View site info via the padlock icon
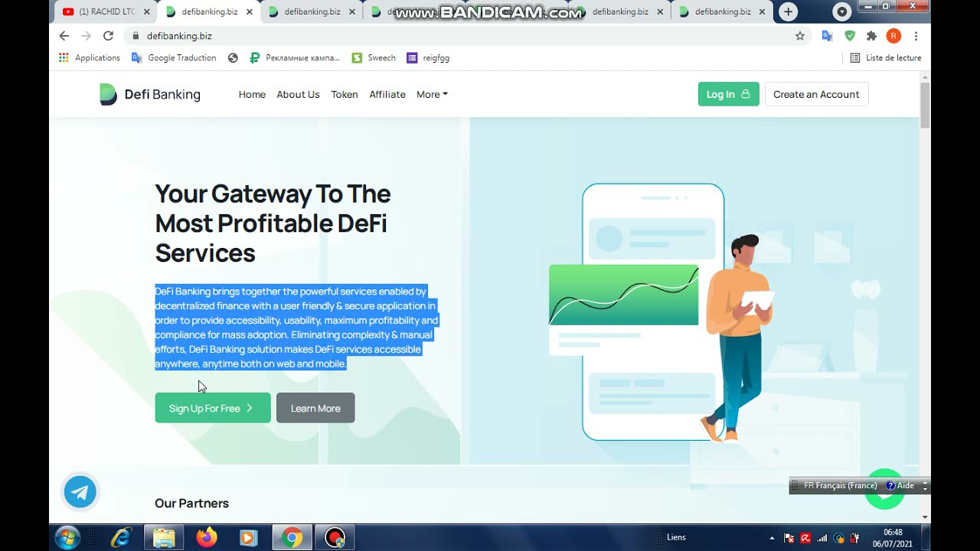This screenshot has height=551, width=980. (136, 36)
